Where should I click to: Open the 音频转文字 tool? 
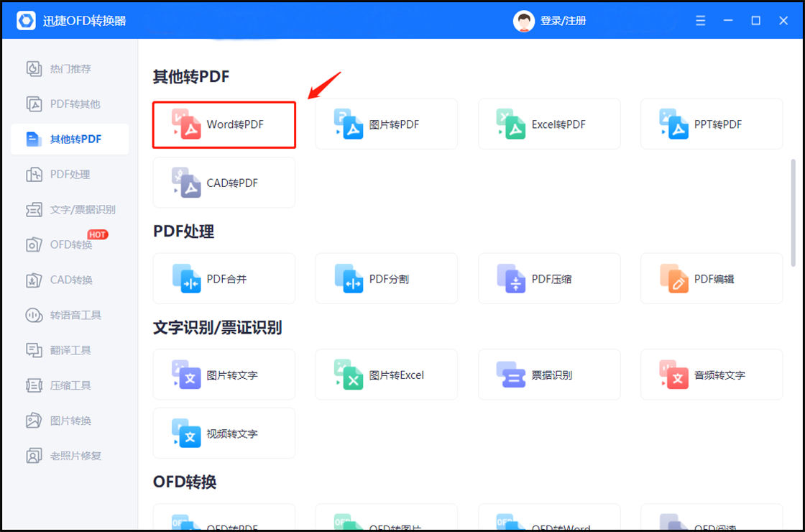tap(712, 375)
